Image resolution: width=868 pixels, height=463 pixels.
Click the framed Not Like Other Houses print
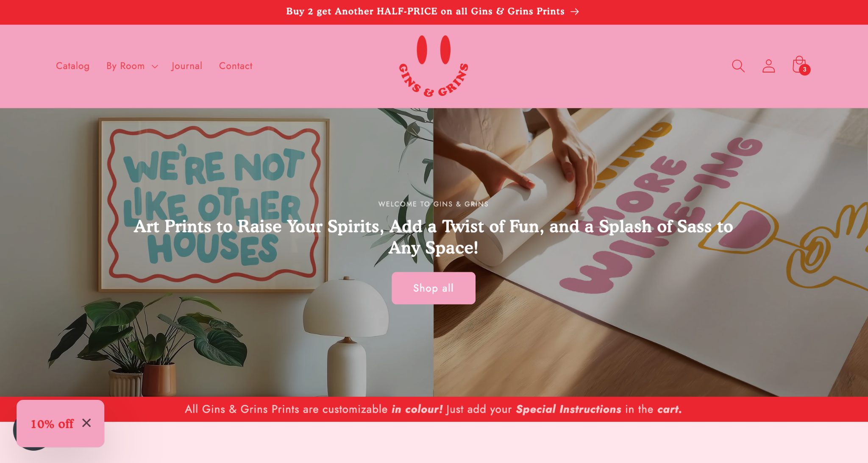click(214, 205)
